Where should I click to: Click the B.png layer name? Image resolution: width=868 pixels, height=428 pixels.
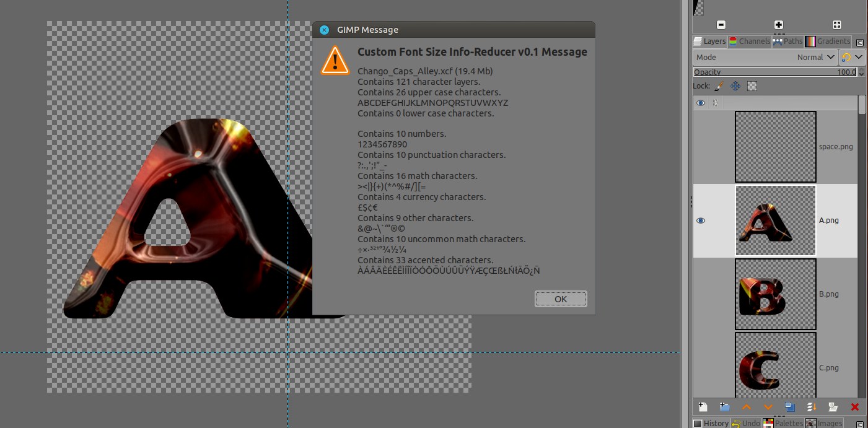[x=828, y=294]
